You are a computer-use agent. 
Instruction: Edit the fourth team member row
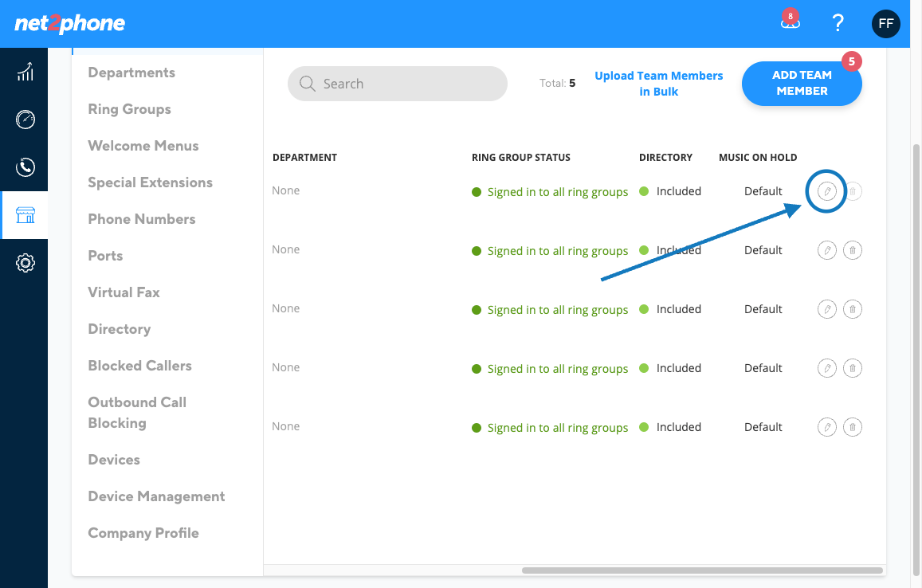[x=826, y=368]
